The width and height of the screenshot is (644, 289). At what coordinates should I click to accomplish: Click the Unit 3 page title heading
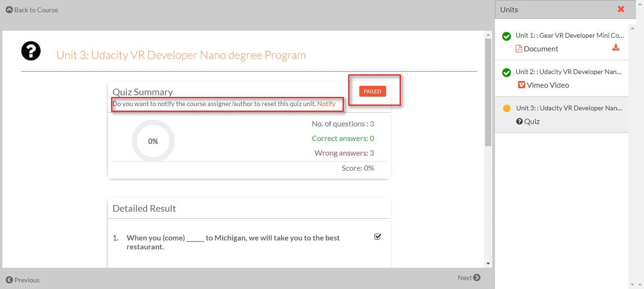point(181,55)
